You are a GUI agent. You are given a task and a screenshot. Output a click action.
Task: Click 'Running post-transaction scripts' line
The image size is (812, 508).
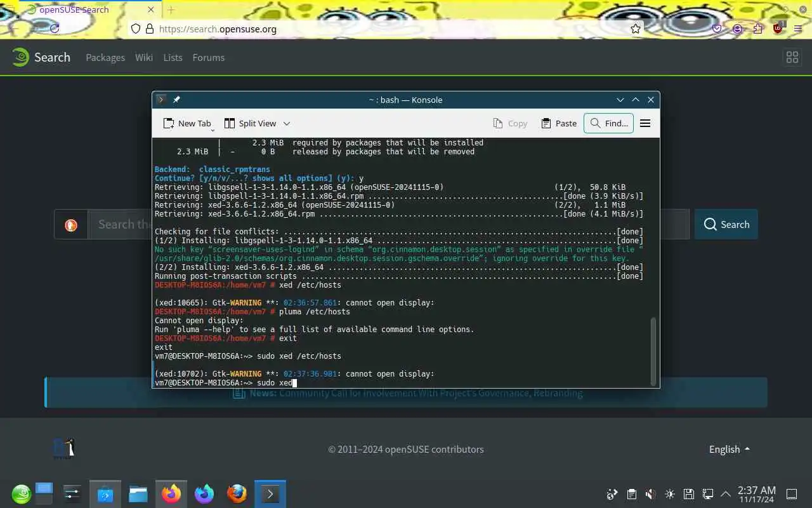click(x=398, y=276)
